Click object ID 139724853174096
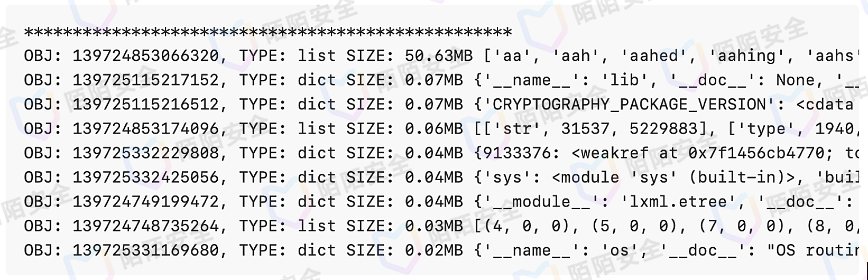The width and height of the screenshot is (868, 280). click(145, 128)
